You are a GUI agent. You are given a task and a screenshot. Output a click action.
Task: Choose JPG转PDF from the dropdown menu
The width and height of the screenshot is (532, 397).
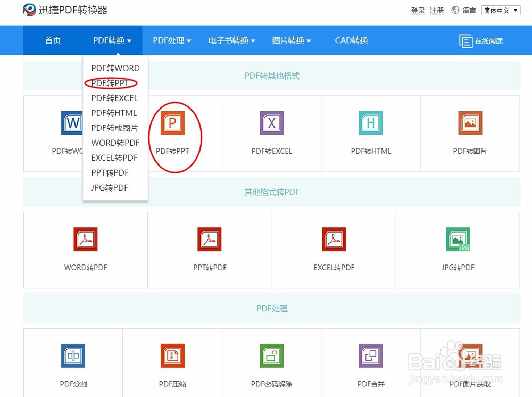(110, 188)
